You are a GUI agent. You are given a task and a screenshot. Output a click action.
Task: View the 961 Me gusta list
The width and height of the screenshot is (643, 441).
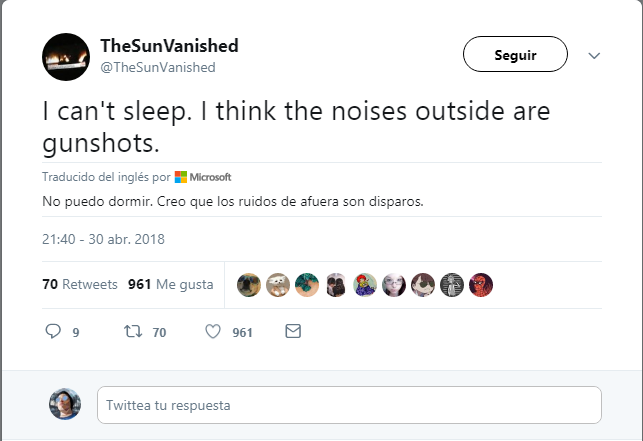tap(170, 284)
